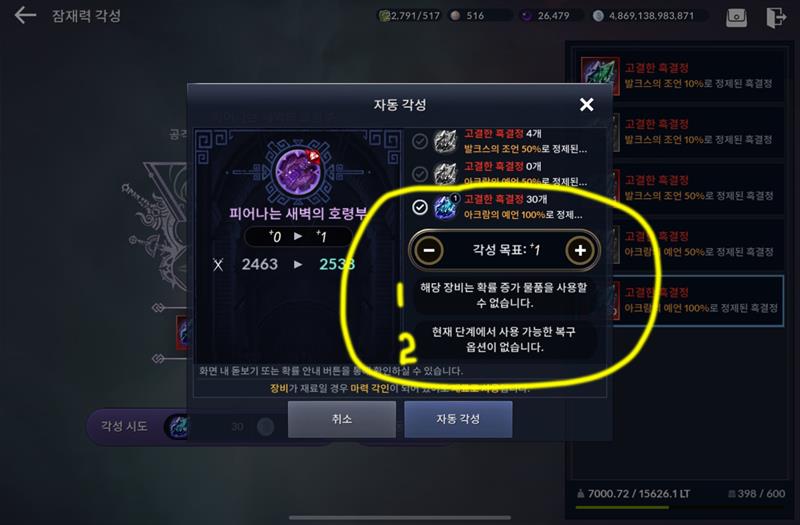800x525 pixels.
Task: Toggle the 고결한 흑결정 4개 checkbox
Action: tap(419, 141)
